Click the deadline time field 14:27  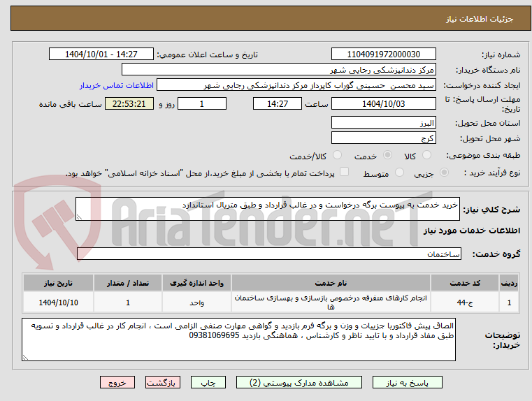click(278, 103)
